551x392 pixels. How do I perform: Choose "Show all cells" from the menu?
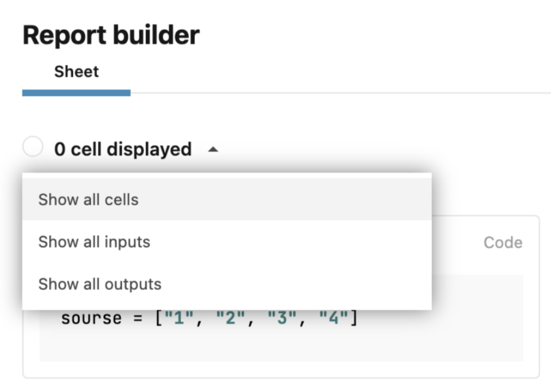88,200
